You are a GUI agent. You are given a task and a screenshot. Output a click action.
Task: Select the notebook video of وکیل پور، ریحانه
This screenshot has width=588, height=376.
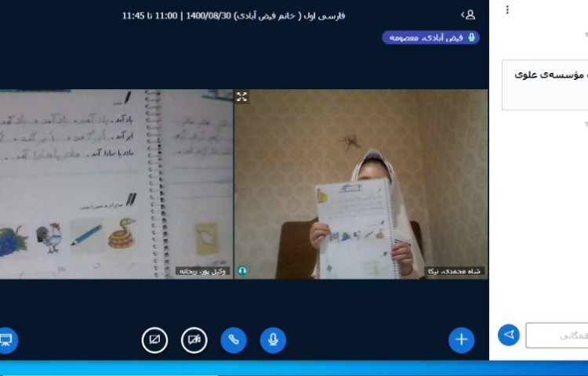[x=116, y=184]
